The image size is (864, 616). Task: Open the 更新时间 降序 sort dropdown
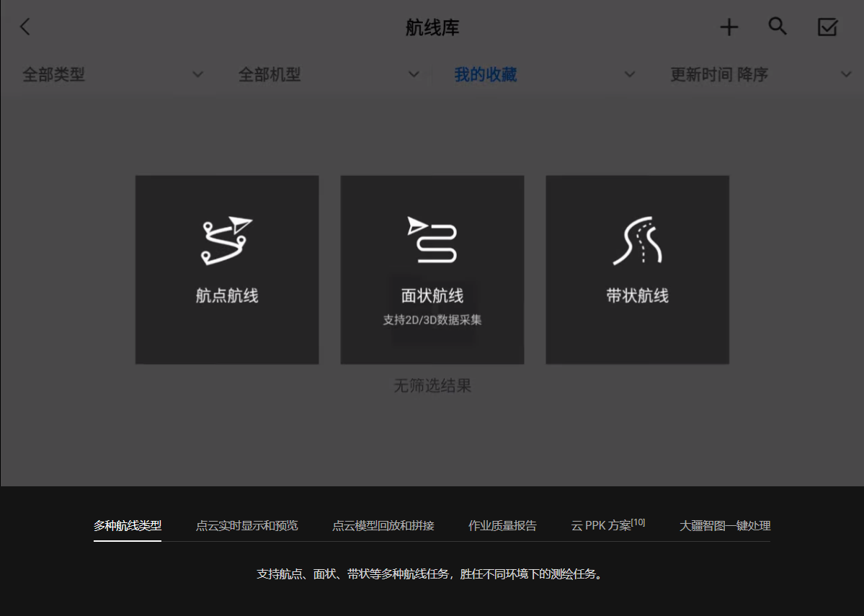[760, 74]
